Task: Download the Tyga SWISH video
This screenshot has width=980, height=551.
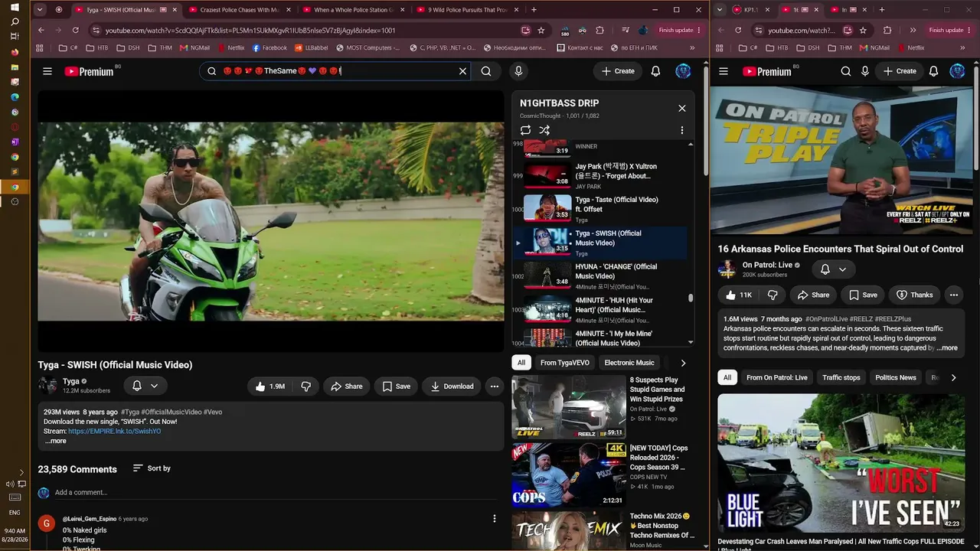Action: pos(452,386)
